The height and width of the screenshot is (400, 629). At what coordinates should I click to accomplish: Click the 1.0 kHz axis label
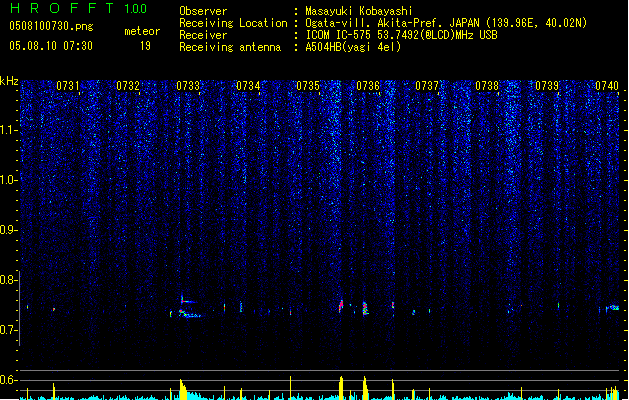point(8,180)
